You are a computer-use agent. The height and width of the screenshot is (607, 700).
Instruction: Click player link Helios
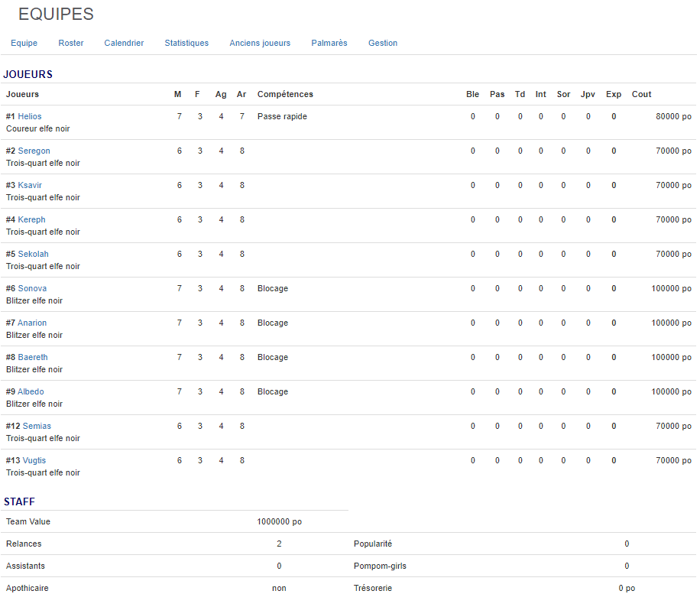click(30, 116)
